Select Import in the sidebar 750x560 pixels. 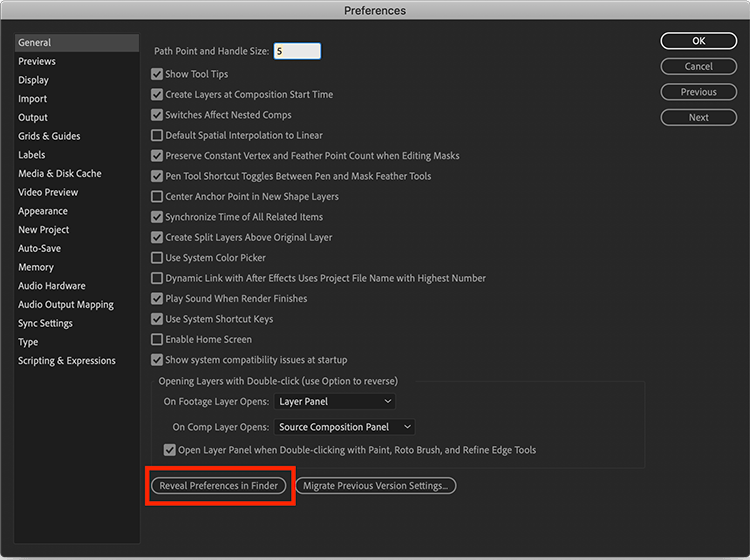click(x=33, y=99)
